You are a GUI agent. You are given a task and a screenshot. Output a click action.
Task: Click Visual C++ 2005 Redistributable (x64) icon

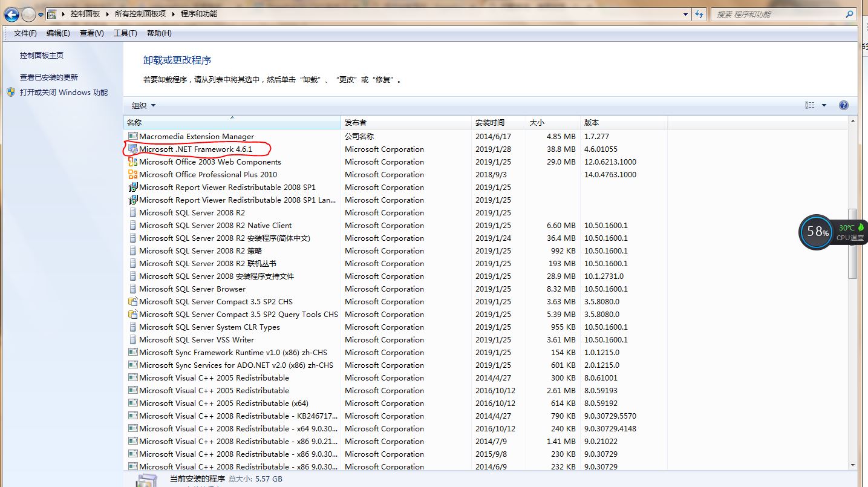point(133,404)
